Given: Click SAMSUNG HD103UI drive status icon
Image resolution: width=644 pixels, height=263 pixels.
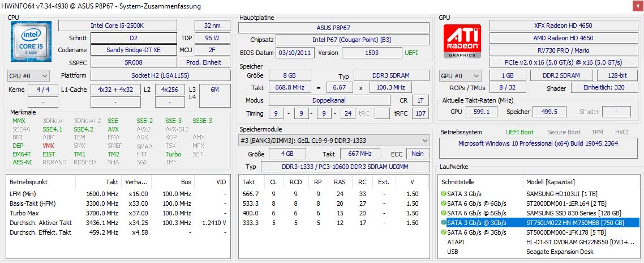Looking at the screenshot, I should pos(443,194).
